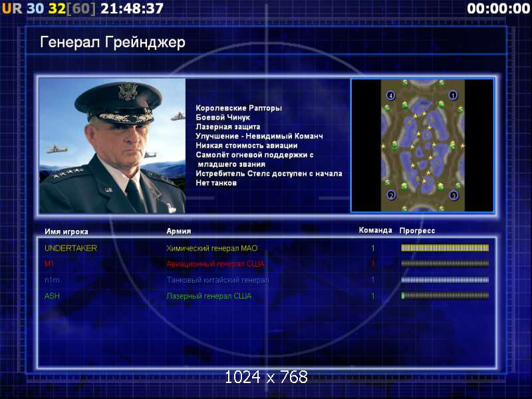Click the team number in UNDERTAKER's row
The width and height of the screenshot is (532, 399).
click(x=373, y=248)
